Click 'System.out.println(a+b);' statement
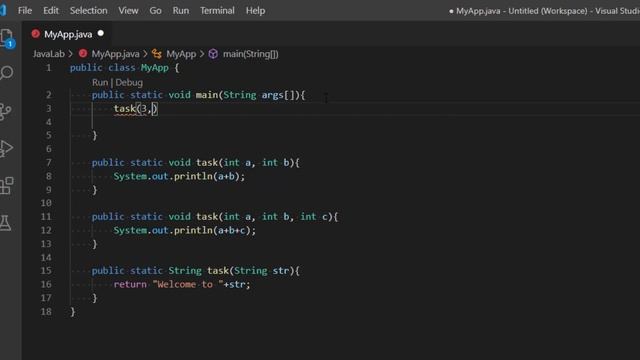The image size is (640, 360). tap(179, 176)
